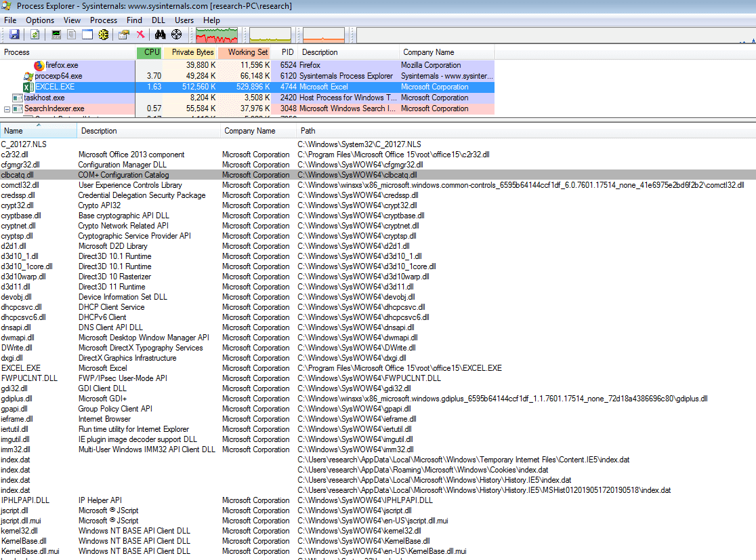Select the procexp64.exe process

click(x=247, y=76)
